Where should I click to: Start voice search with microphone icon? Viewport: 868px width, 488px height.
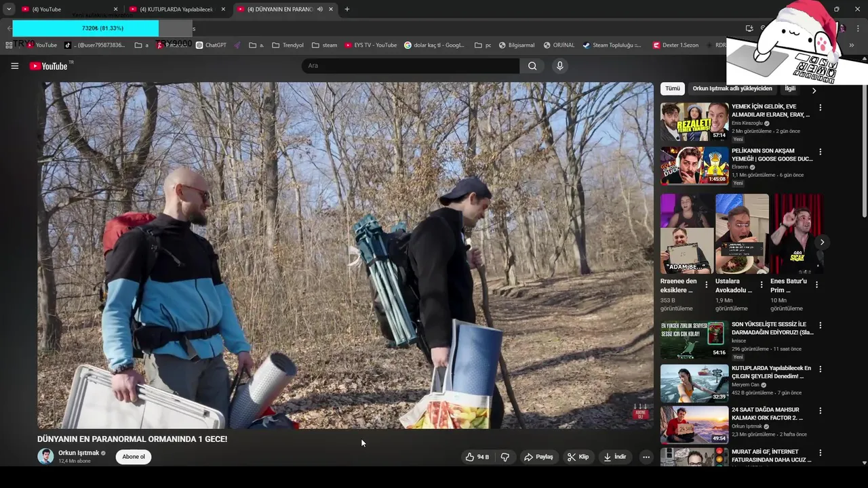559,66
